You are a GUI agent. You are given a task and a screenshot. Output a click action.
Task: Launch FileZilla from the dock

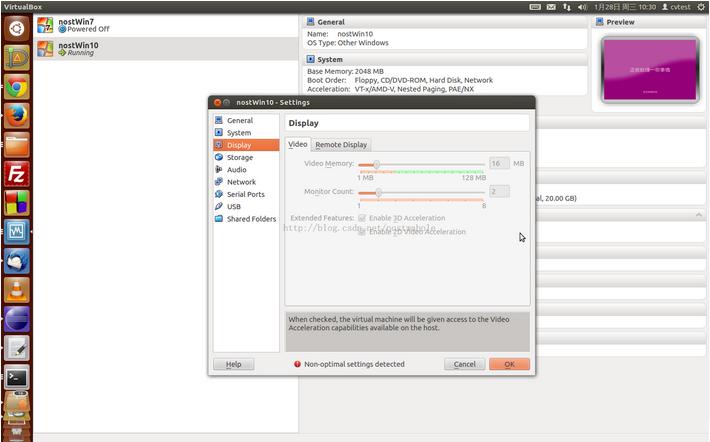click(16, 174)
